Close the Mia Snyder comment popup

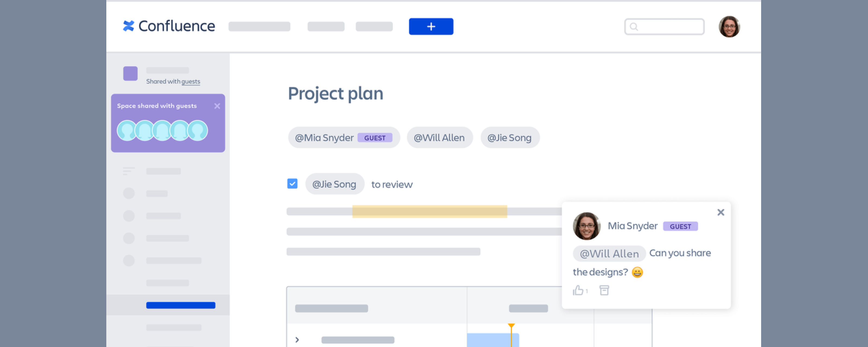coord(720,212)
